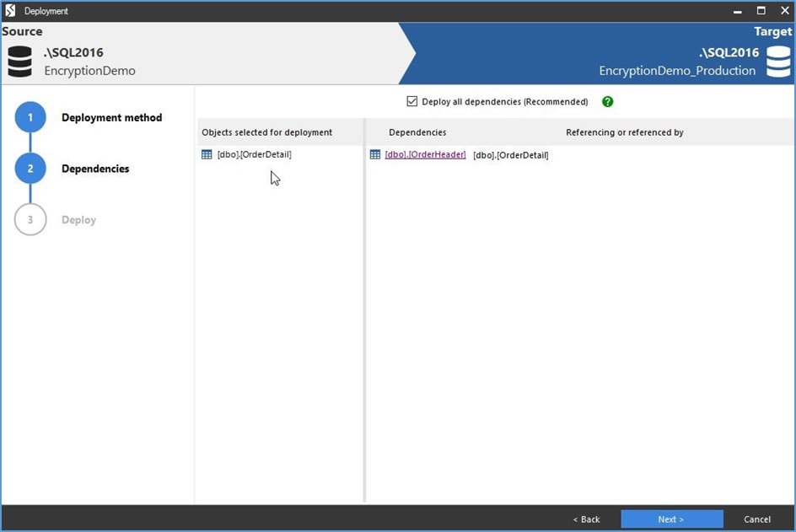Click Referencing or referenced by header
The width and height of the screenshot is (796, 532).
tap(625, 132)
